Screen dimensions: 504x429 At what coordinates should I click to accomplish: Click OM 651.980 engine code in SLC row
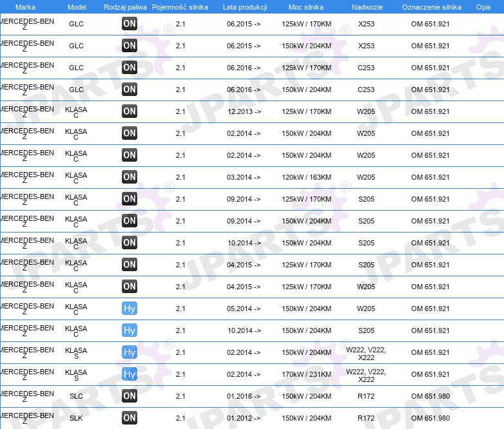pyautogui.click(x=431, y=396)
